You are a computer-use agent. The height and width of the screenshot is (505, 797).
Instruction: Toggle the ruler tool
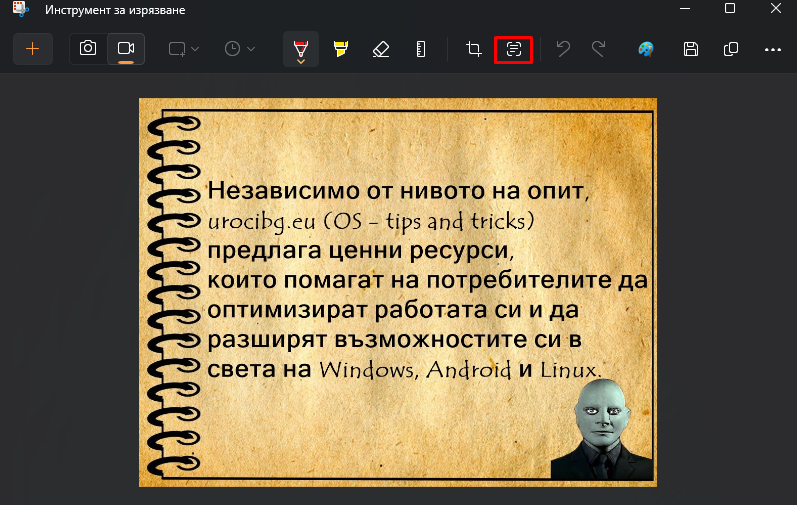(x=421, y=49)
